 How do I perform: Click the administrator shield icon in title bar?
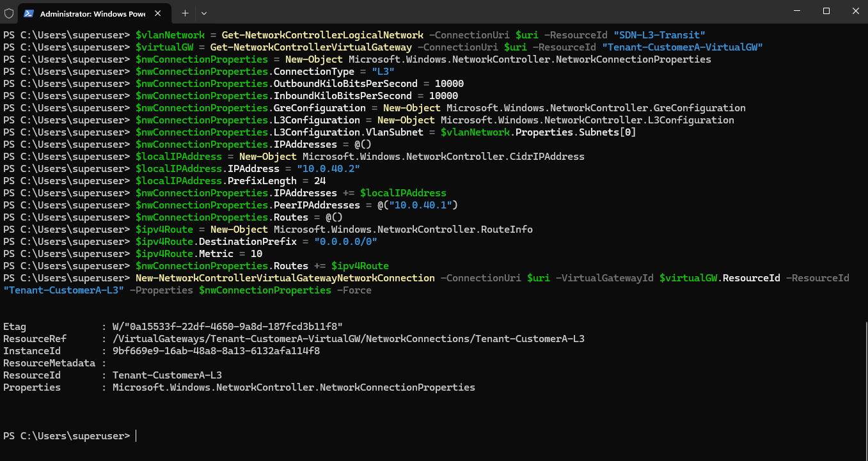(9, 13)
